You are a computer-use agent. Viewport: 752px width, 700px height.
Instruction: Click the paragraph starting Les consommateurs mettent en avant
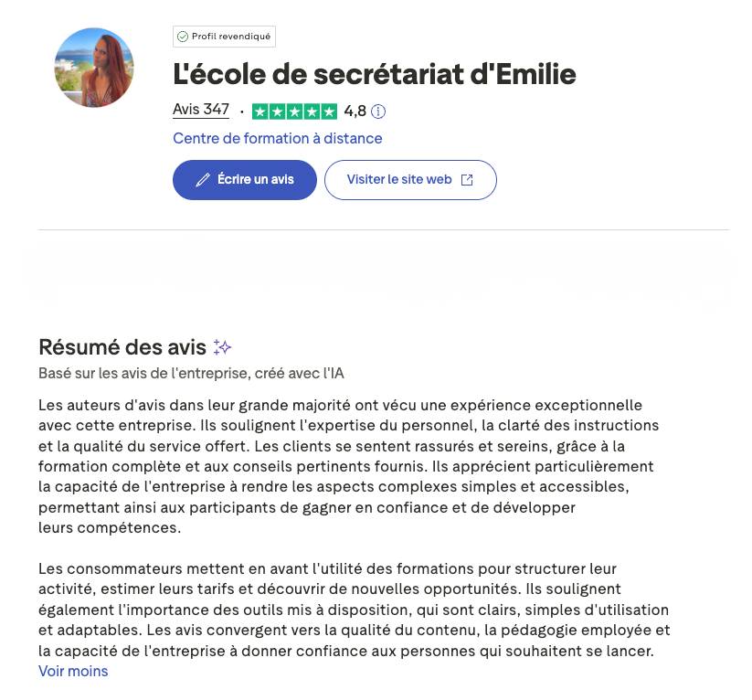(x=355, y=610)
